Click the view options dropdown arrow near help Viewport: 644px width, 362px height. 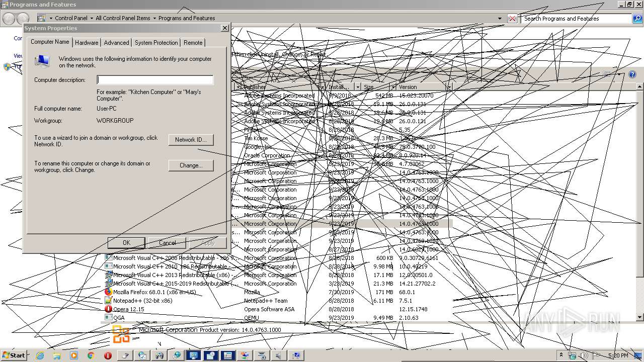coord(619,74)
